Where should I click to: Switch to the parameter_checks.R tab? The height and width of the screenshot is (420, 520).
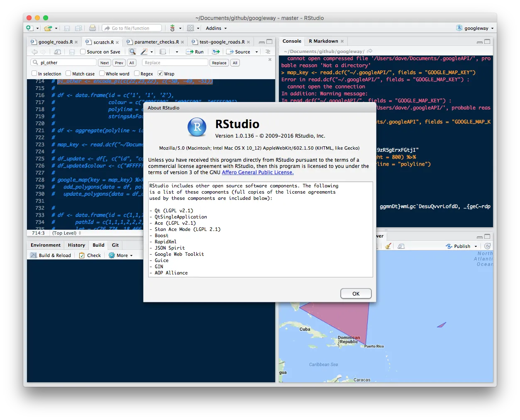click(156, 42)
